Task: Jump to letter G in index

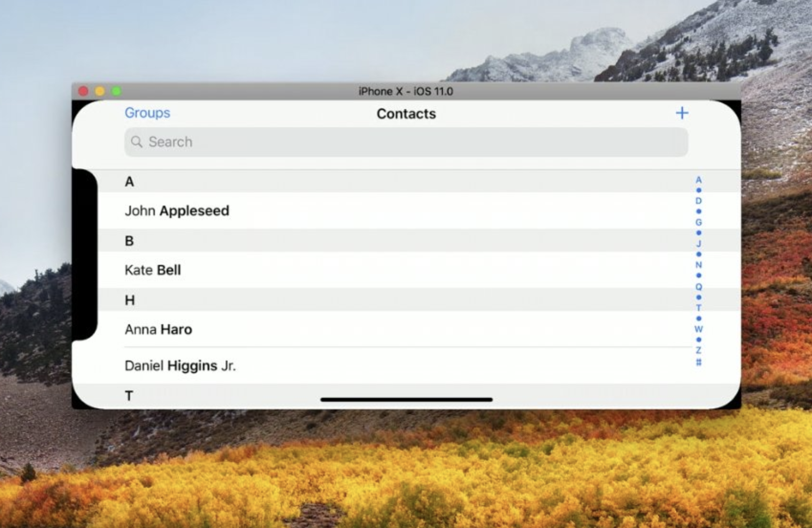Action: (699, 222)
